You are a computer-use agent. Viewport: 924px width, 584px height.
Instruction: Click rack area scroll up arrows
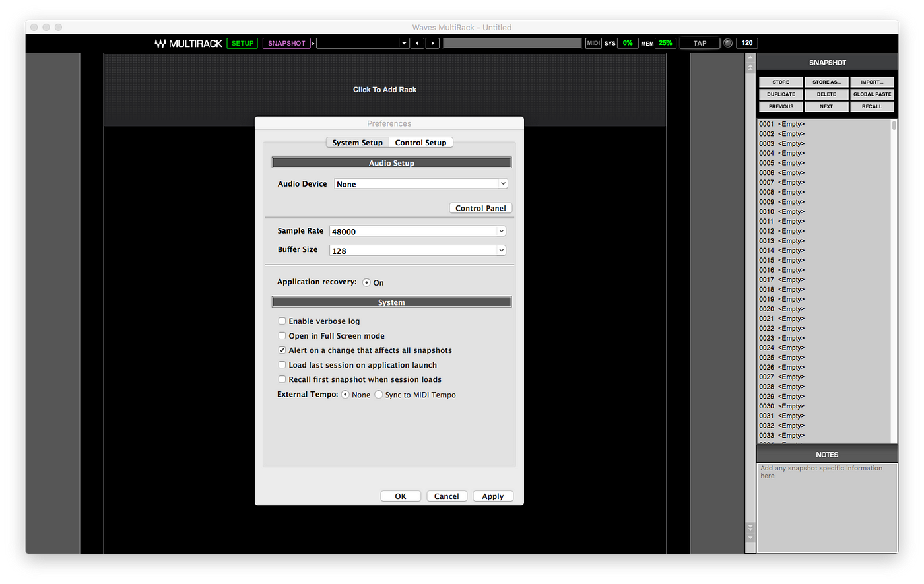click(x=750, y=63)
